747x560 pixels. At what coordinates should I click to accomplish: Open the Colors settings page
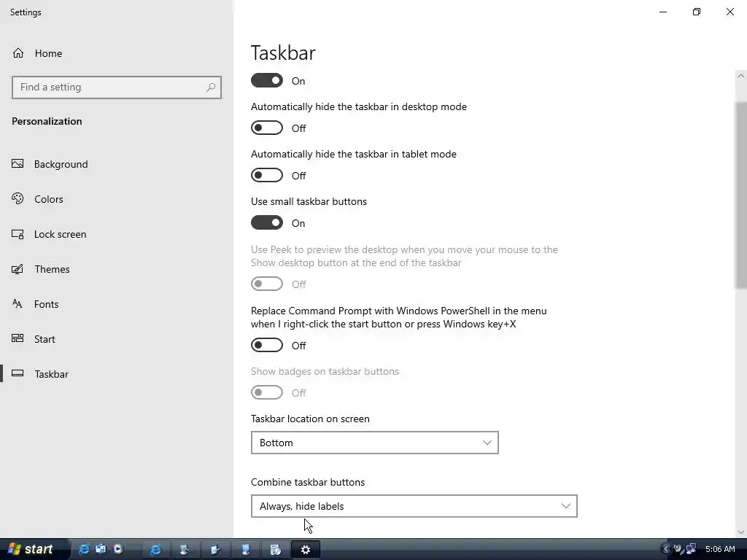pyautogui.click(x=38, y=199)
